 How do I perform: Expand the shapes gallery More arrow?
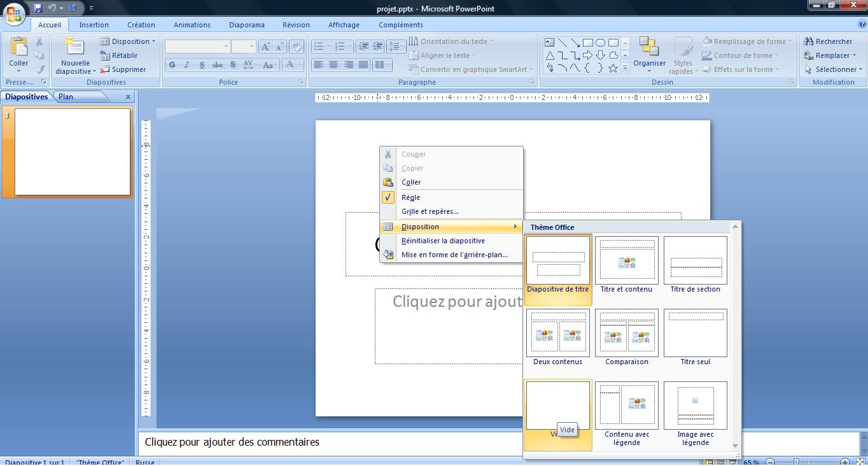pos(626,68)
